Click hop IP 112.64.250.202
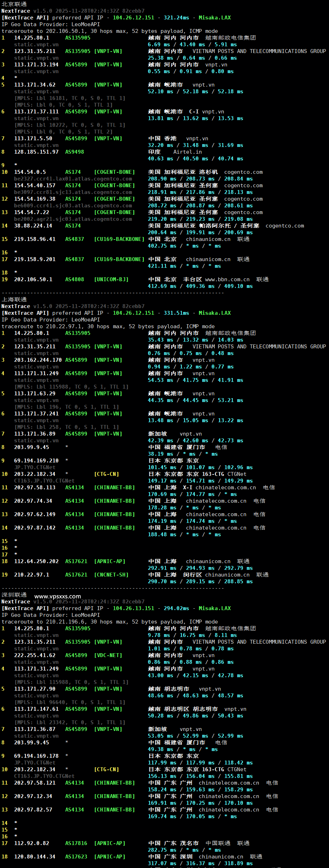Screen dimensions: 329x868 [x=36, y=561]
